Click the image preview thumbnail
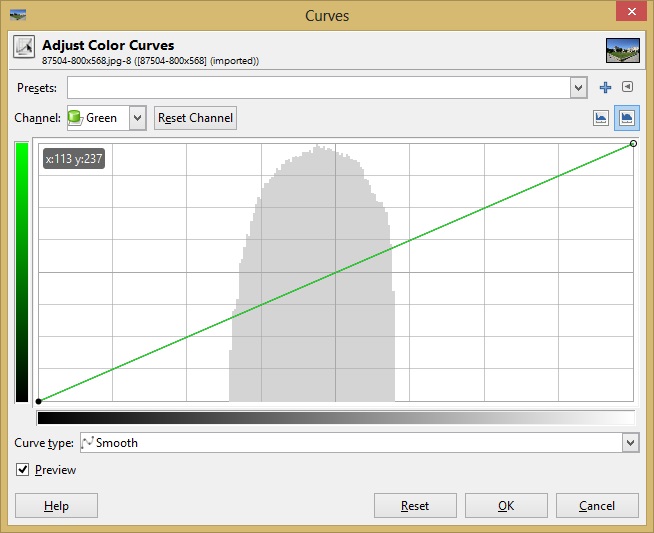Viewport: 654px width, 533px height. click(622, 50)
